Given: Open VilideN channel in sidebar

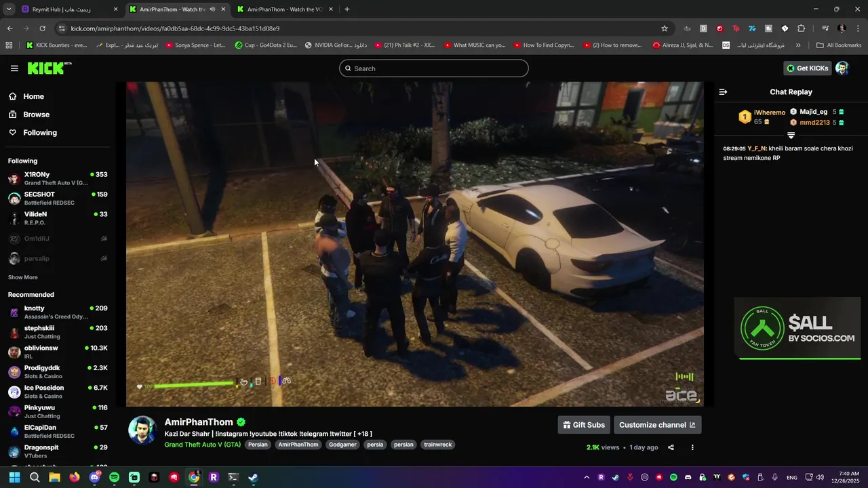Looking at the screenshot, I should [58, 218].
